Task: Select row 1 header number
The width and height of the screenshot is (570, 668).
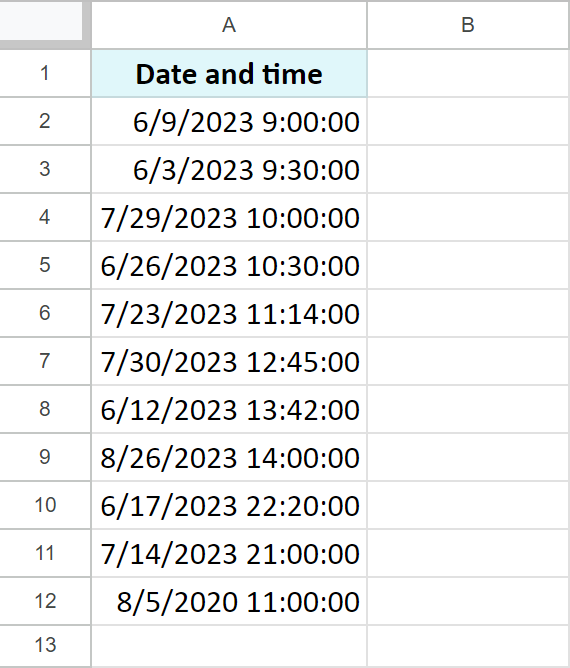Action: pyautogui.click(x=45, y=73)
